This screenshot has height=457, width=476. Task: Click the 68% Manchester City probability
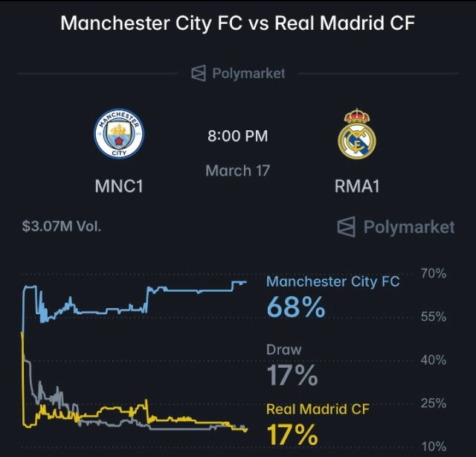tap(296, 307)
